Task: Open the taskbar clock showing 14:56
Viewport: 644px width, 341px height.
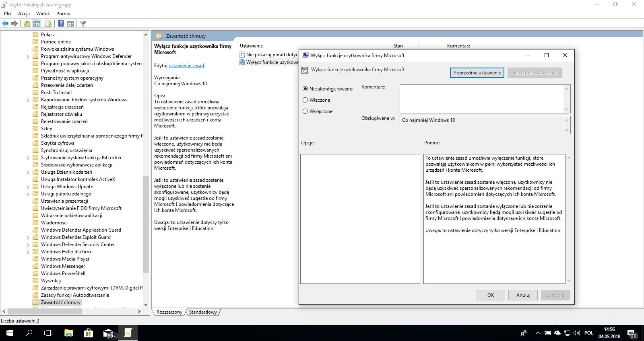Action: coord(609,333)
